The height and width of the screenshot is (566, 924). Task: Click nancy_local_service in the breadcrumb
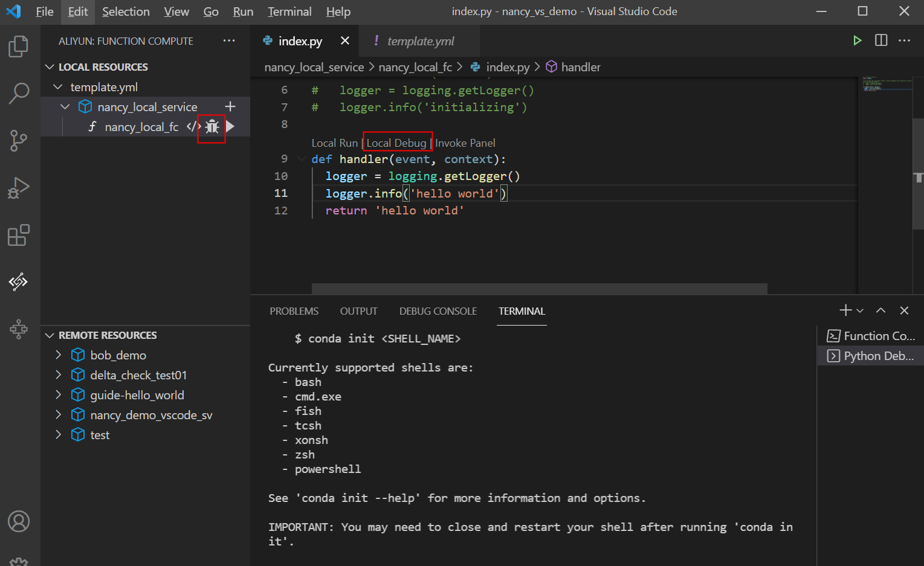click(314, 67)
